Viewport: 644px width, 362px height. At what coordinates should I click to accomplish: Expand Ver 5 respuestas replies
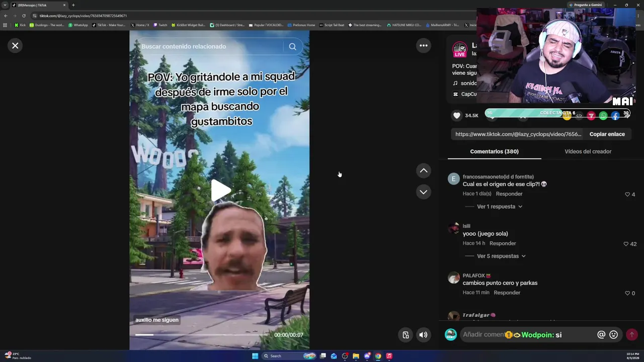click(501, 256)
